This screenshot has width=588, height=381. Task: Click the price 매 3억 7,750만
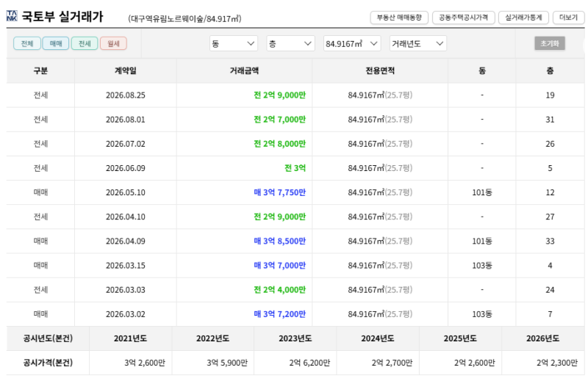pos(280,192)
